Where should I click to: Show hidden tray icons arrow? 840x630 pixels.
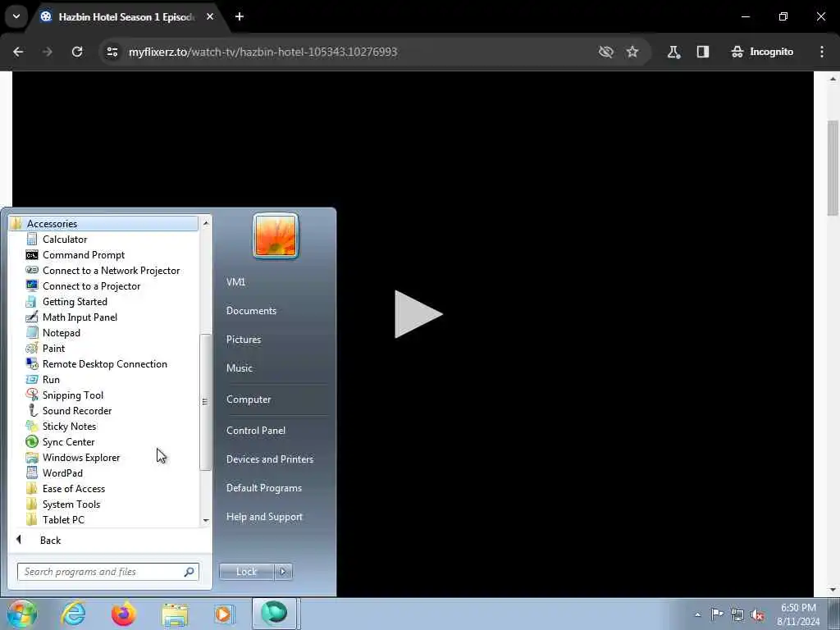697,614
